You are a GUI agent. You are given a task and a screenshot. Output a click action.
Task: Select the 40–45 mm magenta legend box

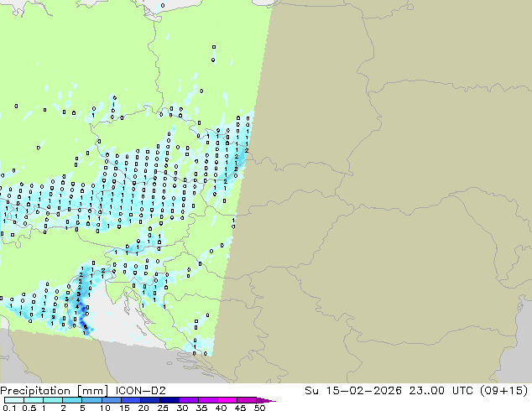pos(227,400)
